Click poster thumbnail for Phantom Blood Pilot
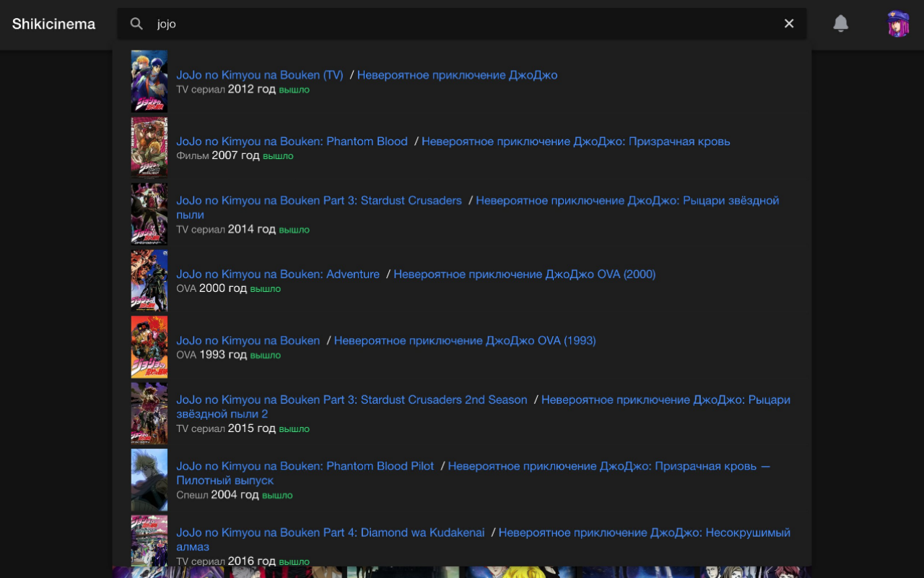 149,480
